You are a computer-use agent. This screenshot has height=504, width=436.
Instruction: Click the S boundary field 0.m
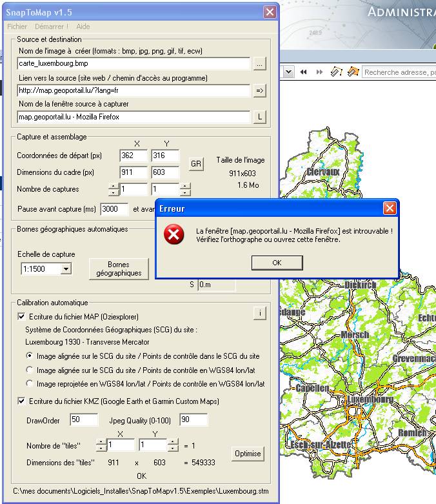tap(217, 285)
